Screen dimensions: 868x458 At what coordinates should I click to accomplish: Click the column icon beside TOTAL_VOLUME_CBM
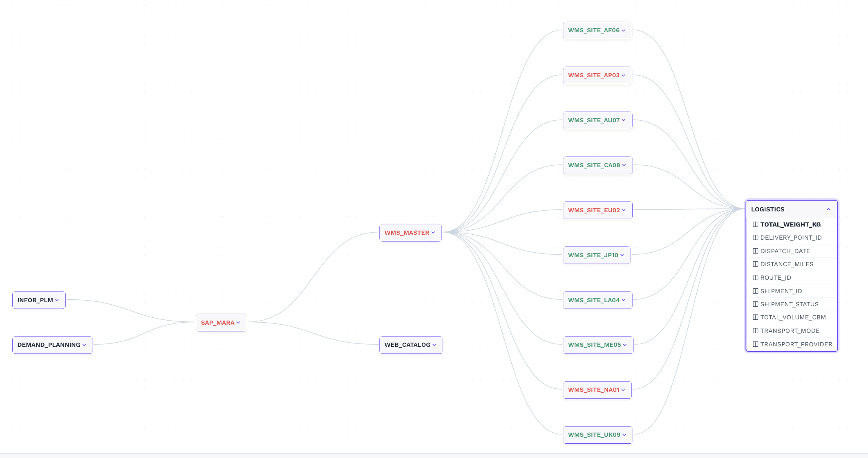click(756, 317)
